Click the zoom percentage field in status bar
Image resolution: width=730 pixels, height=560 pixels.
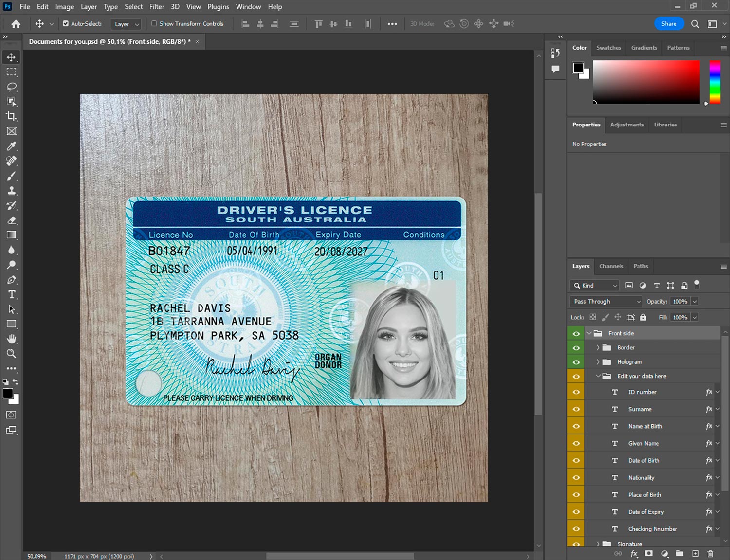[37, 556]
